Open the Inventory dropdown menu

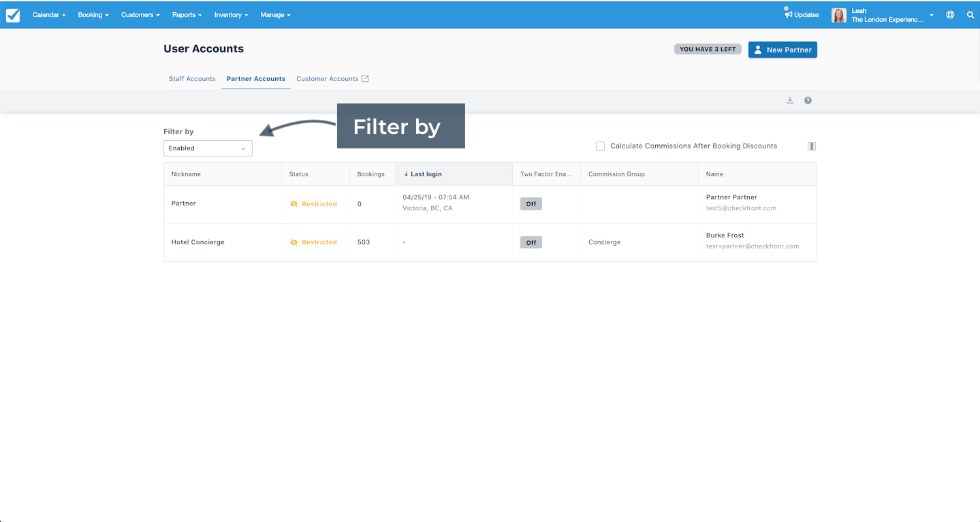click(x=231, y=15)
